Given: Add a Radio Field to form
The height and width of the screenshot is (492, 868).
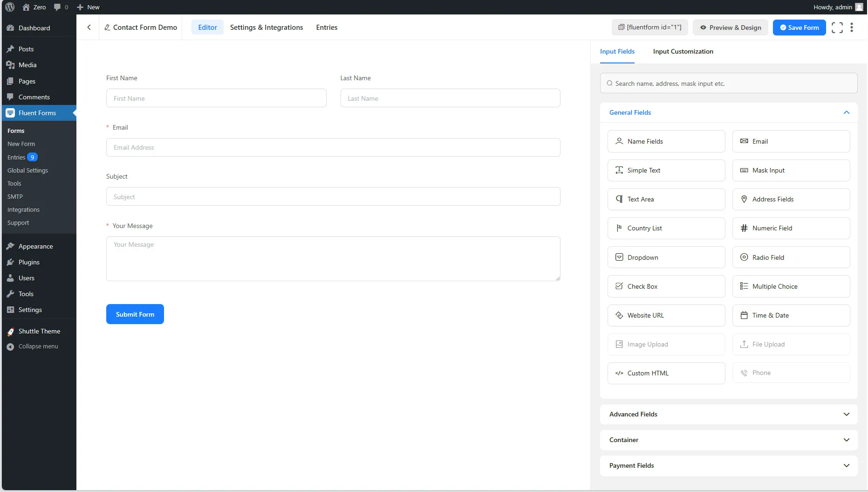Looking at the screenshot, I should click(791, 257).
